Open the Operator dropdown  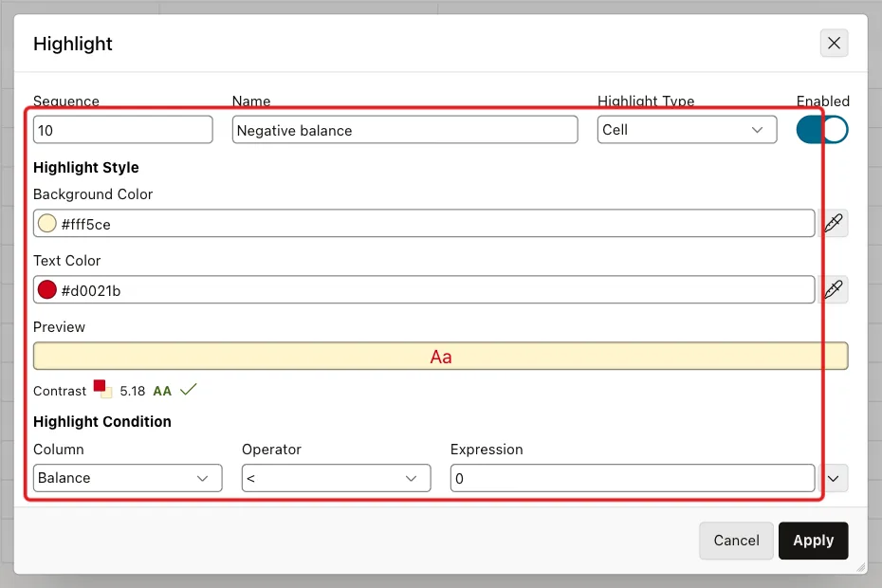pyautogui.click(x=337, y=478)
